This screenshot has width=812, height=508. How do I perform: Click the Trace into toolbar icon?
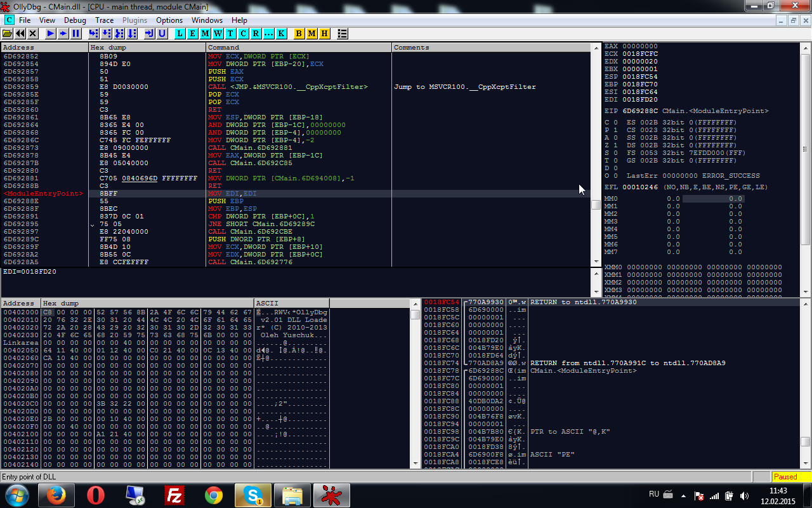[x=119, y=33]
